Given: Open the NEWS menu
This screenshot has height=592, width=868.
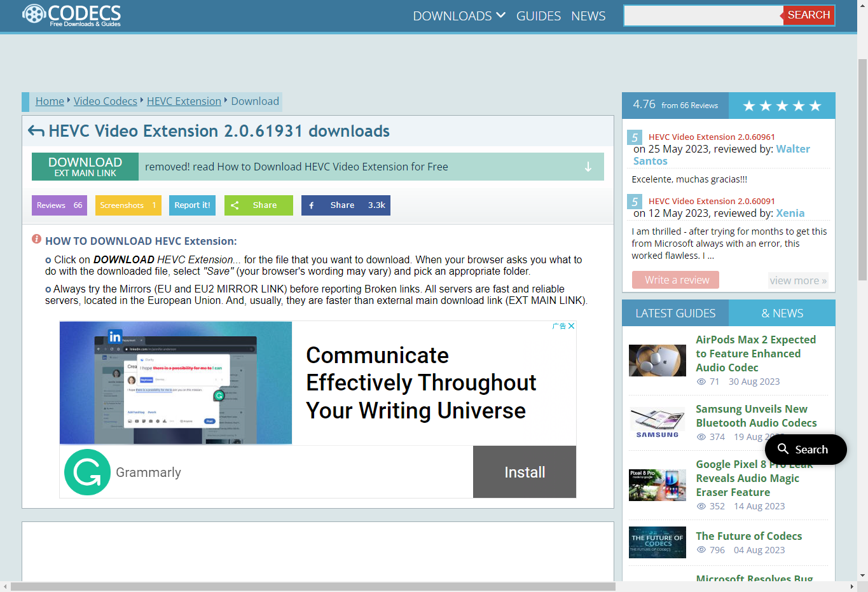Looking at the screenshot, I should 588,16.
